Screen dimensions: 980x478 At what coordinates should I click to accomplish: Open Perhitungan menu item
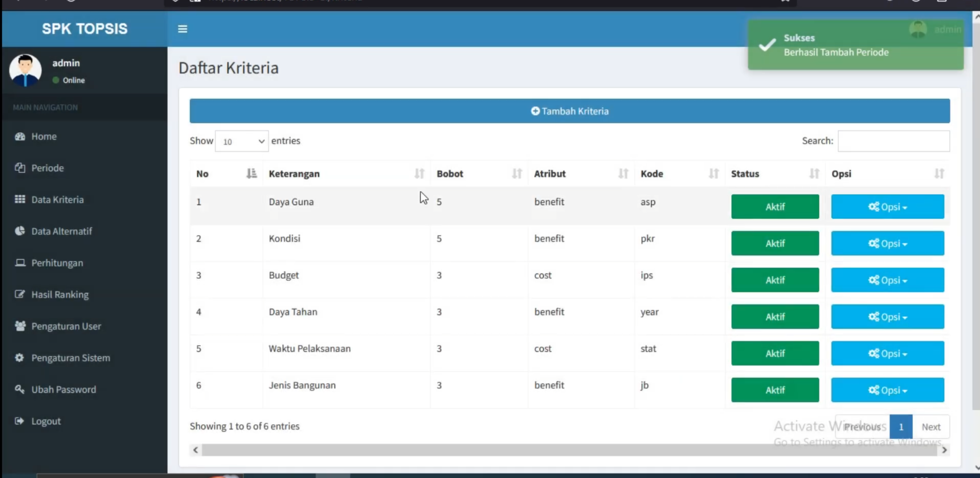(84, 263)
